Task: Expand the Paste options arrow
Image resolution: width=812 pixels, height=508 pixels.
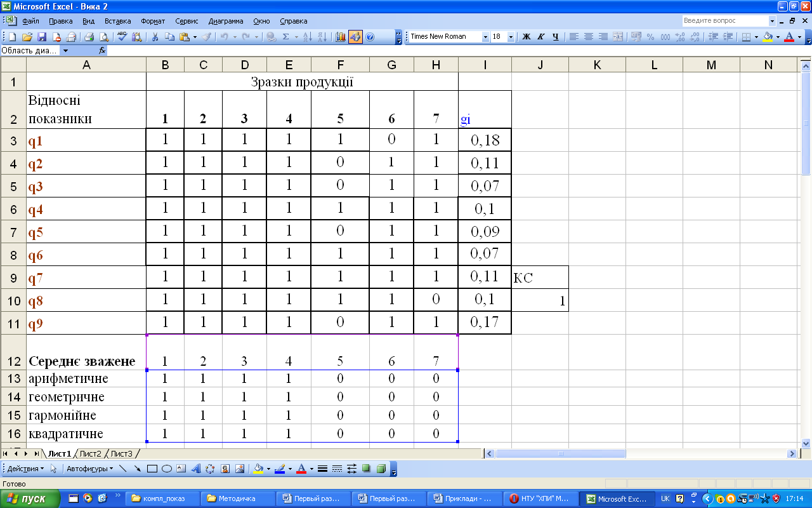Action: point(195,37)
